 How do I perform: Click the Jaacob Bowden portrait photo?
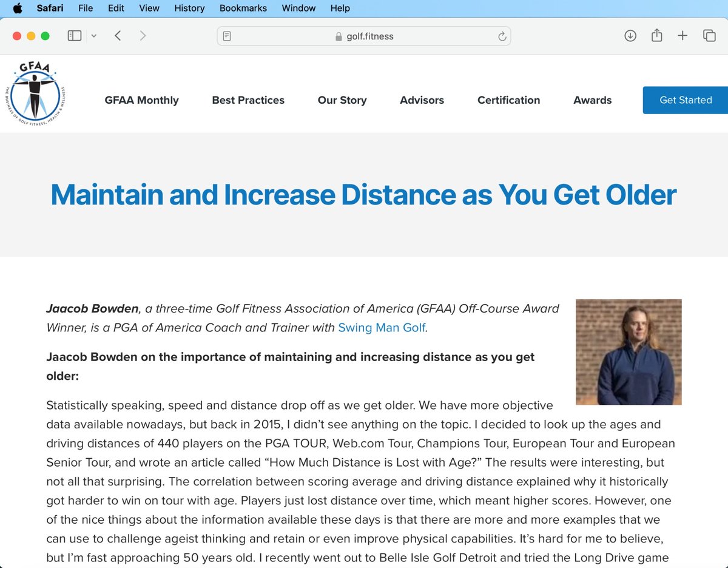click(x=628, y=352)
